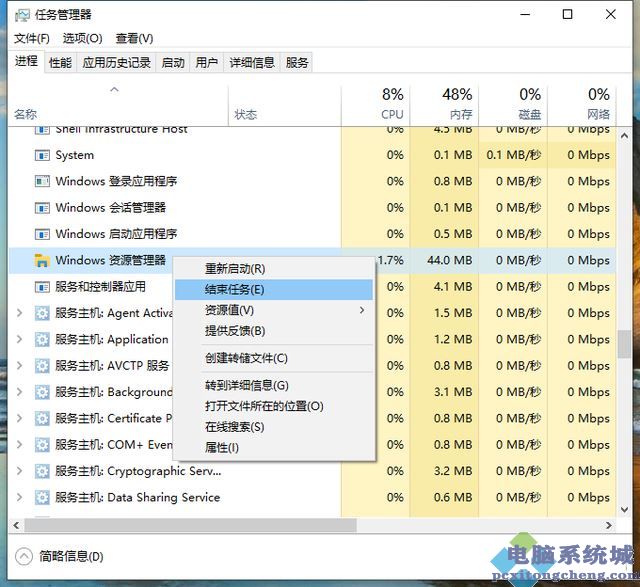Choose 在线搜索(S) from the context menu
Image resolution: width=640 pixels, height=587 pixels.
[x=274, y=427]
